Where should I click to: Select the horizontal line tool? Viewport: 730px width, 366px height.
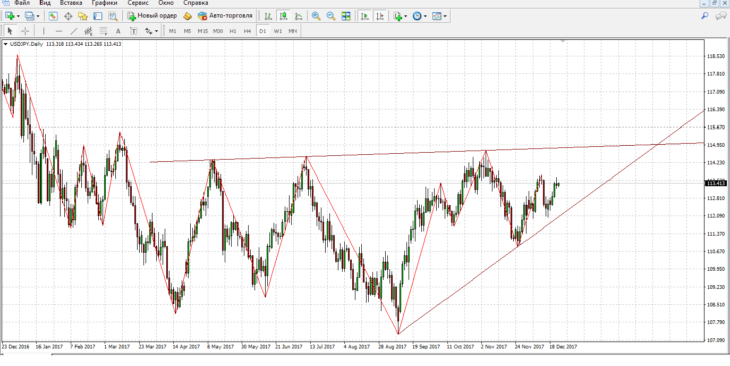59,31
